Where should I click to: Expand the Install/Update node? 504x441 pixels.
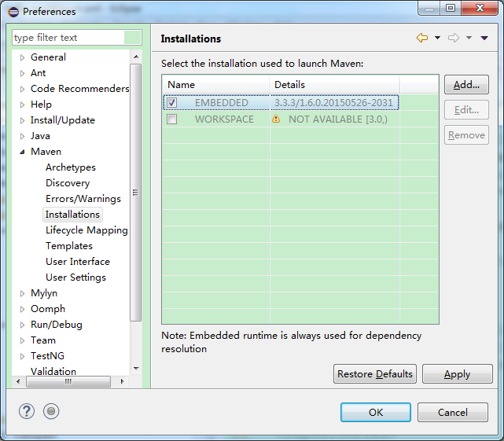pos(22,120)
